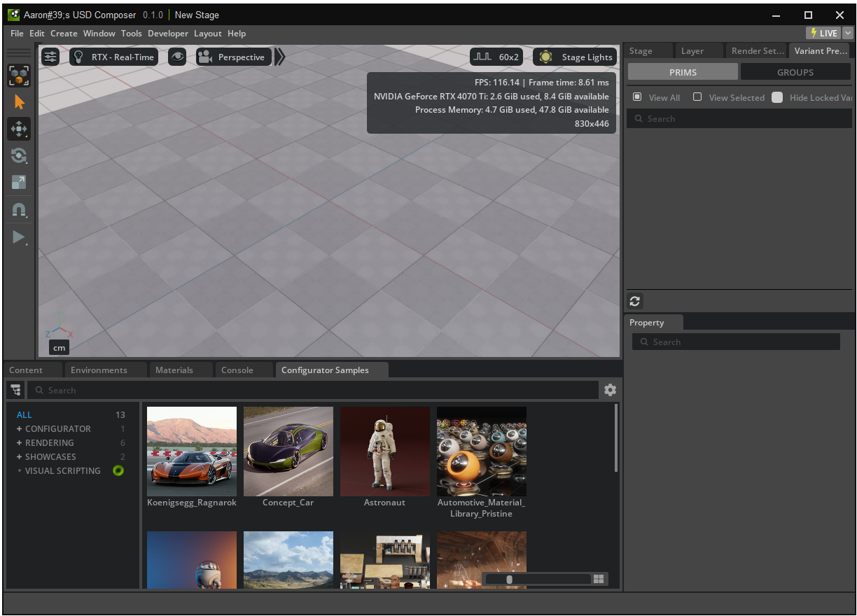857x616 pixels.
Task: Open the Perspective camera dropdown
Action: pyautogui.click(x=234, y=57)
